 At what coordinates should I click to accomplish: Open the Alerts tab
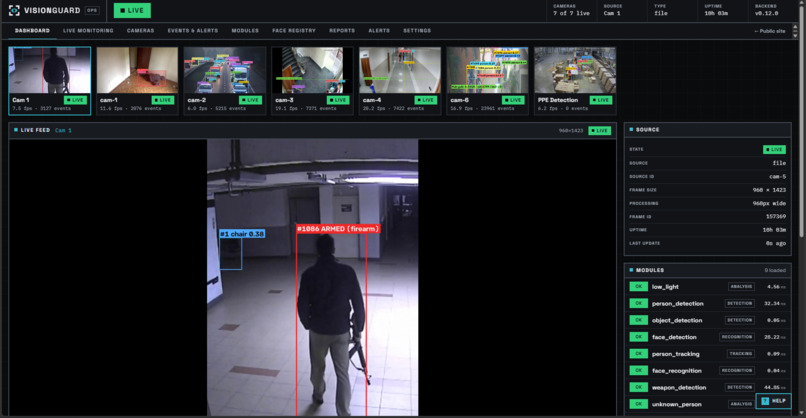click(x=379, y=31)
